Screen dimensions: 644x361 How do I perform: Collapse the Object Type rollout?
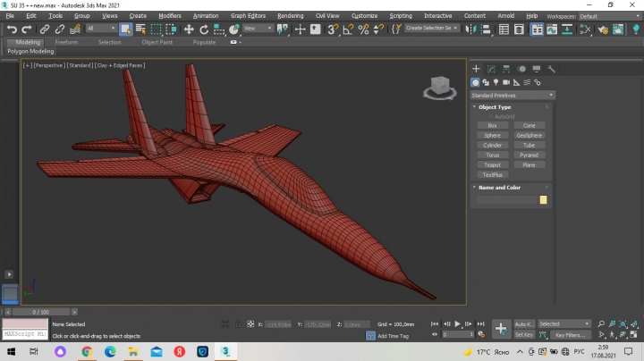point(474,106)
